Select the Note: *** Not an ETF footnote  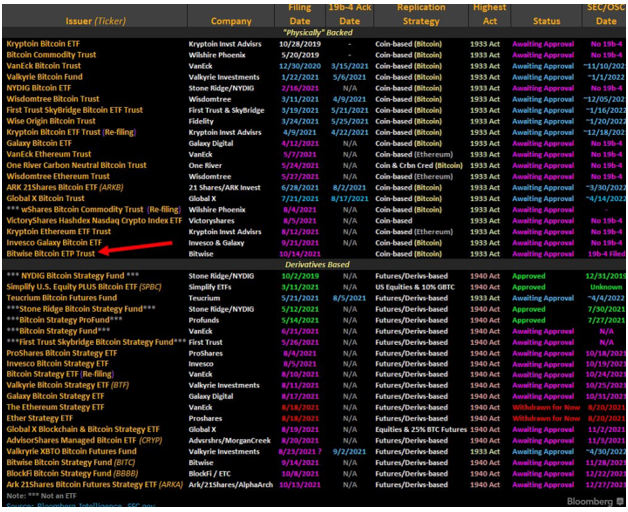41,496
